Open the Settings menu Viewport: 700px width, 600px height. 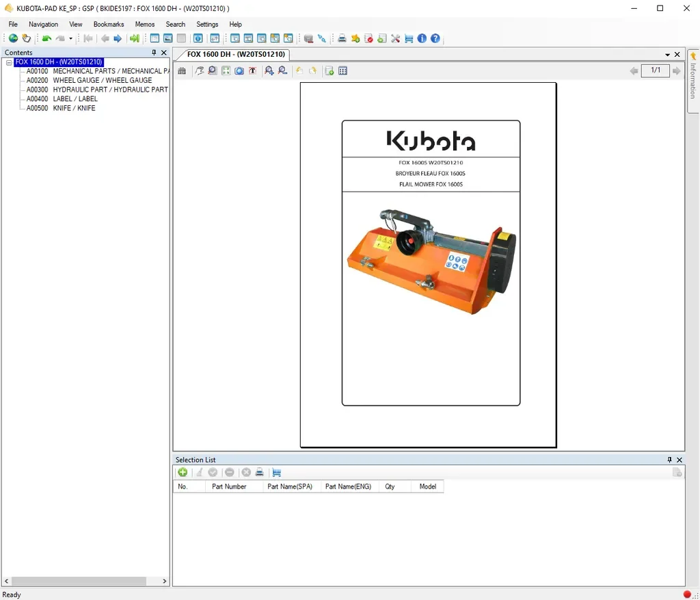[207, 24]
